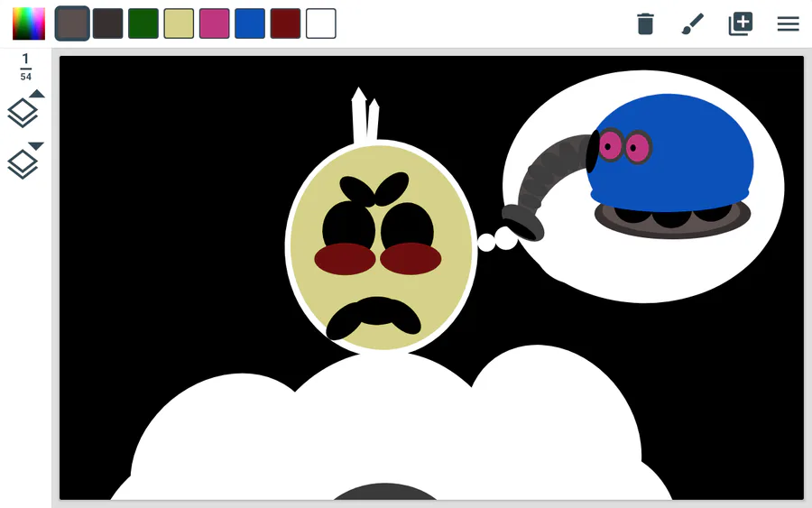
Task: Click the blue dome in the thought bubble
Action: coord(670,152)
